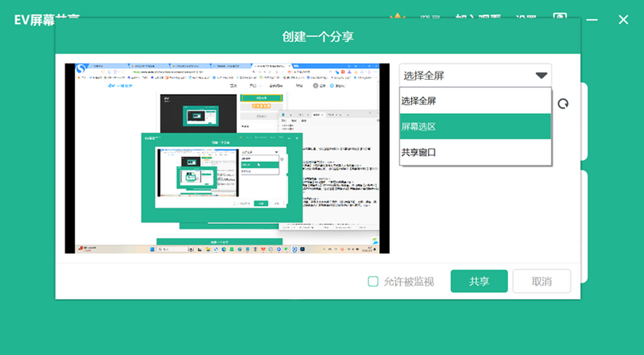
Task: Collapse the dropdown via its arrow
Action: [x=541, y=76]
